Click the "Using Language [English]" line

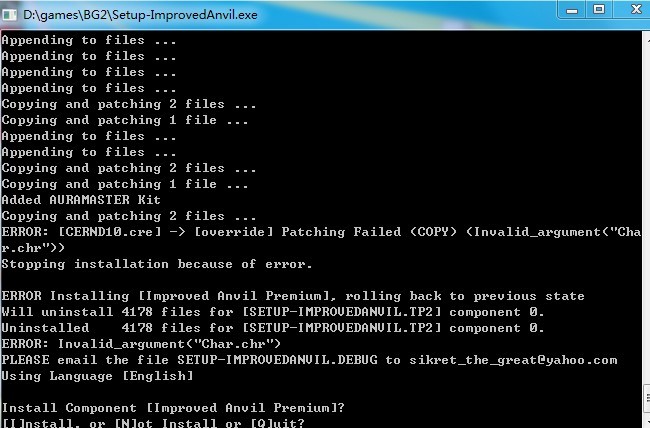click(x=97, y=376)
